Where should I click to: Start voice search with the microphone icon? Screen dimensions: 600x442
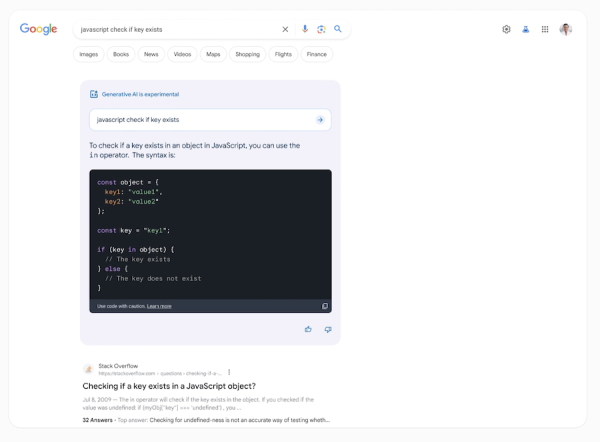pos(305,29)
